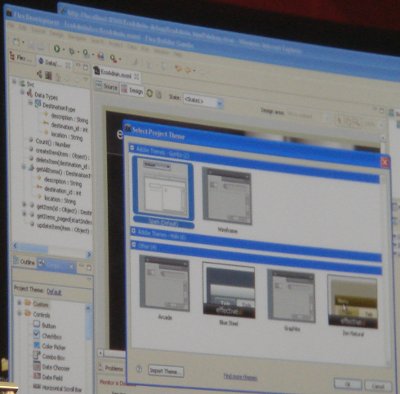Choose the Zen Natural theme thumbnail
Screen dimensions: 400x394
coord(353,301)
